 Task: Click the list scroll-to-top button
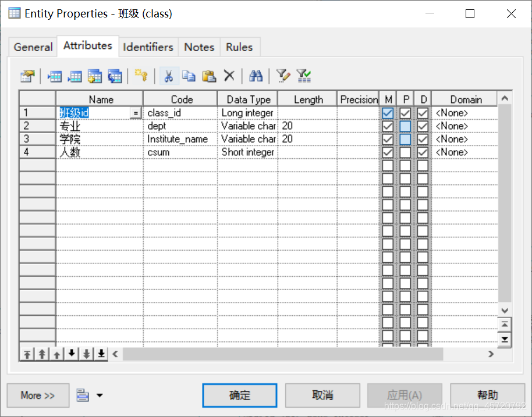tap(505, 325)
